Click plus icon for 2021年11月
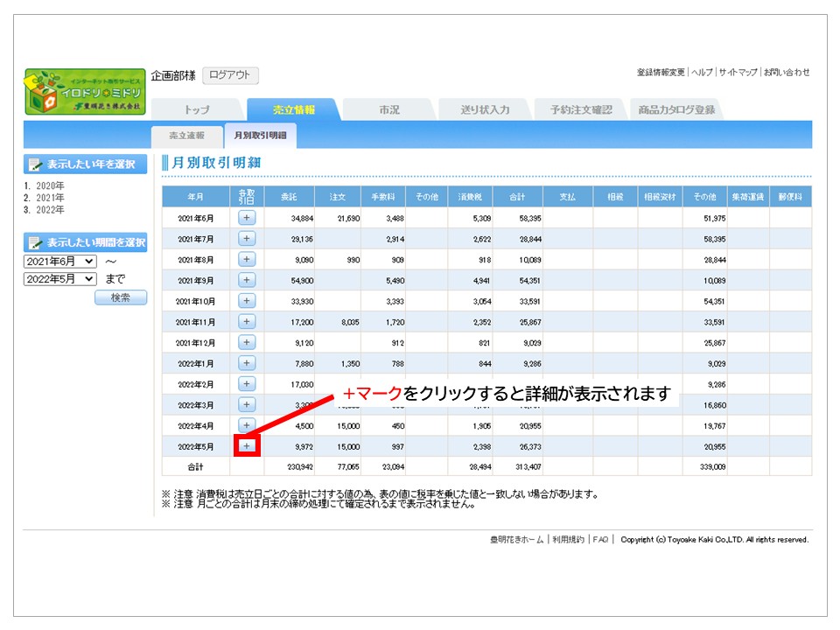Viewport: 840px width, 630px height. pyautogui.click(x=247, y=322)
